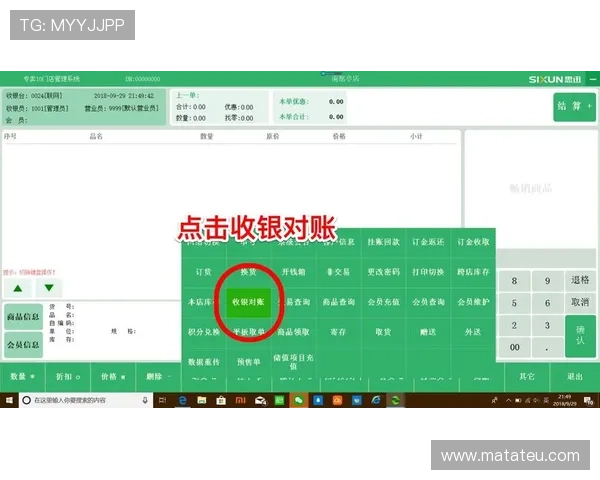The width and height of the screenshot is (600, 480).
Task: Open Task View from the taskbar
Action: [163, 400]
